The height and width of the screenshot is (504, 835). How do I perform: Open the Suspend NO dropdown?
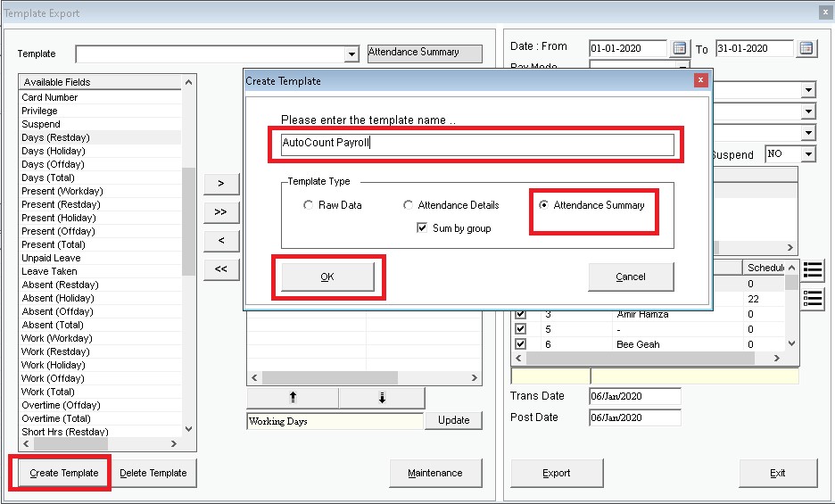807,154
